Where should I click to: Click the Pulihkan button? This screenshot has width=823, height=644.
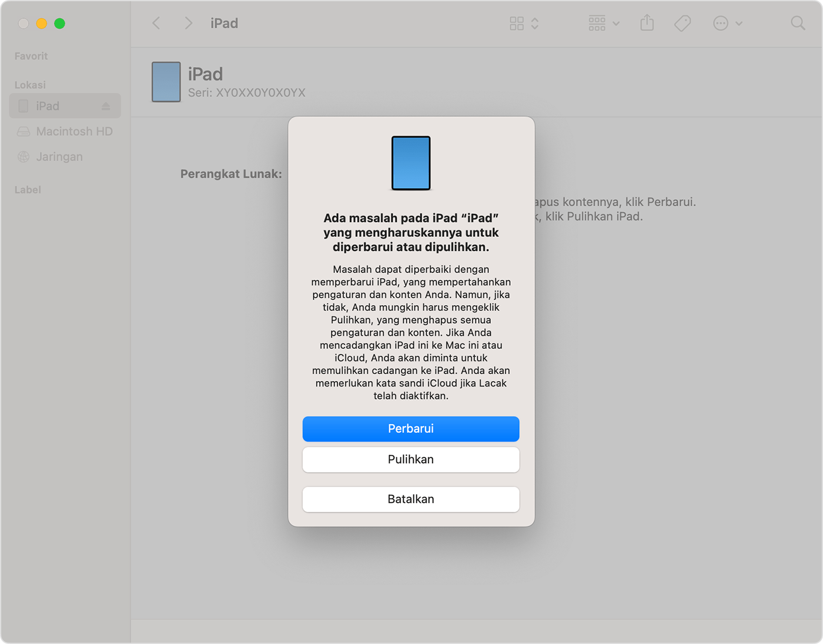(x=410, y=459)
